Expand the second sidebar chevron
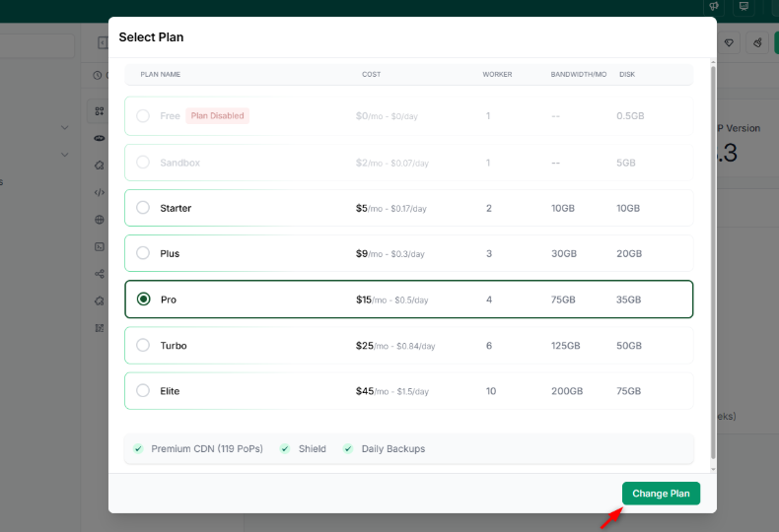 point(64,155)
